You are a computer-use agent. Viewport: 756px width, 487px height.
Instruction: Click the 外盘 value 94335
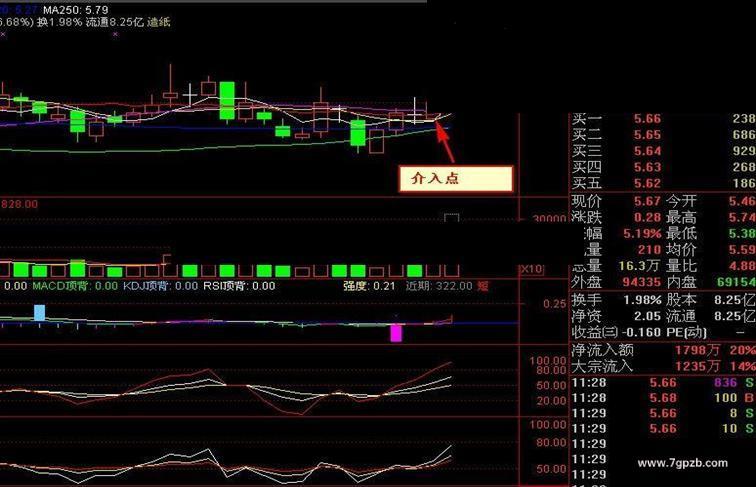point(642,282)
